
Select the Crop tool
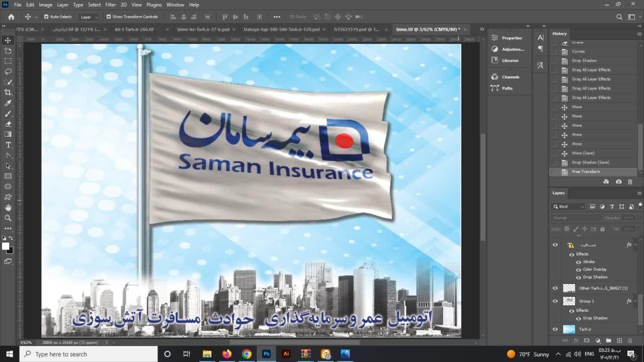click(8, 93)
